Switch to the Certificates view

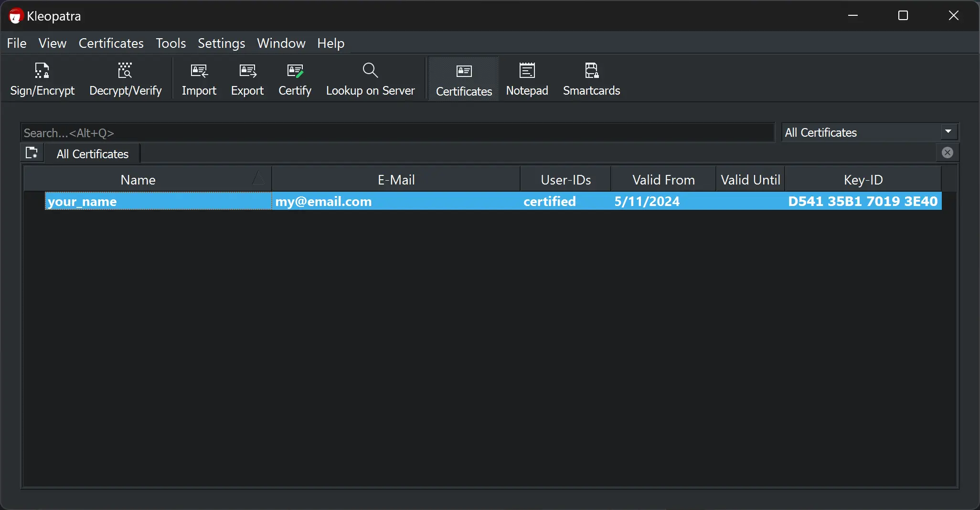(x=464, y=79)
